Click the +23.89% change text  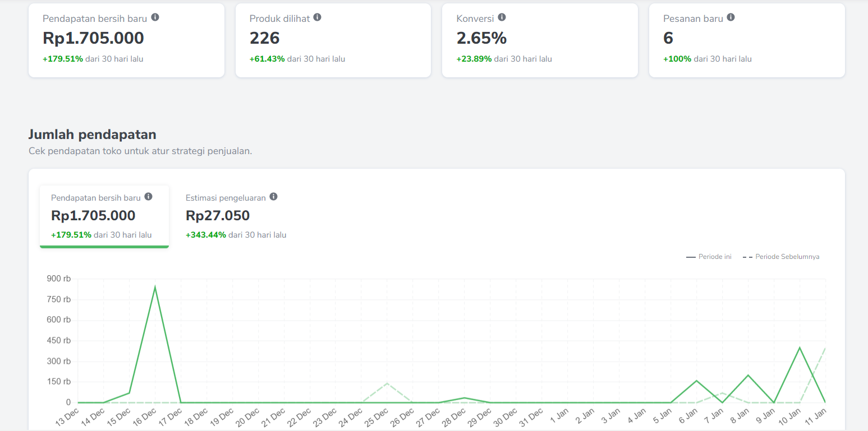pyautogui.click(x=474, y=59)
